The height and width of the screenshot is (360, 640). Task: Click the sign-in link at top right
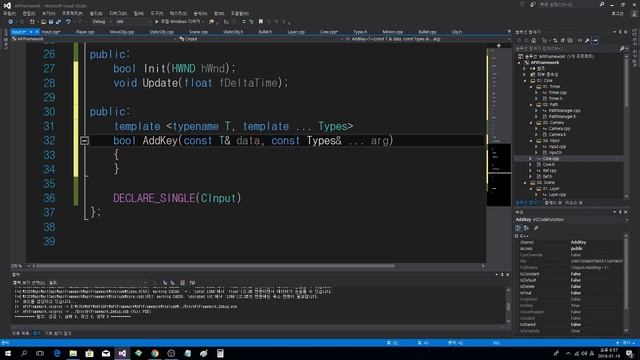617,13
